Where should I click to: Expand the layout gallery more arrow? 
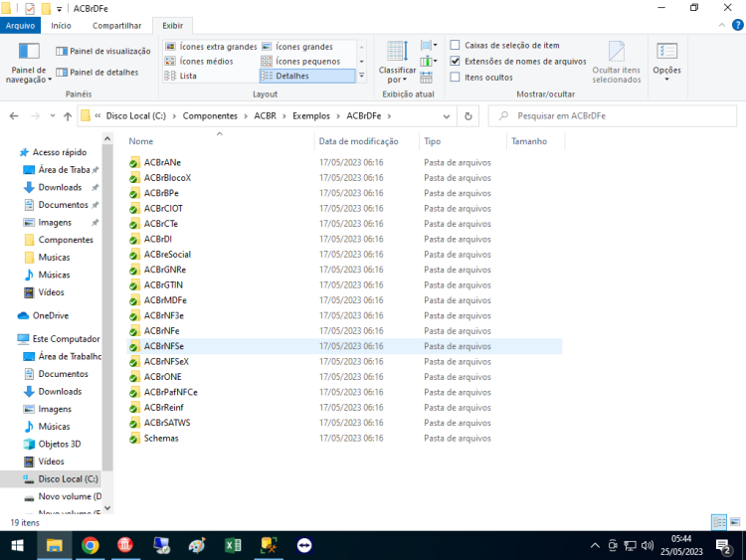click(362, 76)
